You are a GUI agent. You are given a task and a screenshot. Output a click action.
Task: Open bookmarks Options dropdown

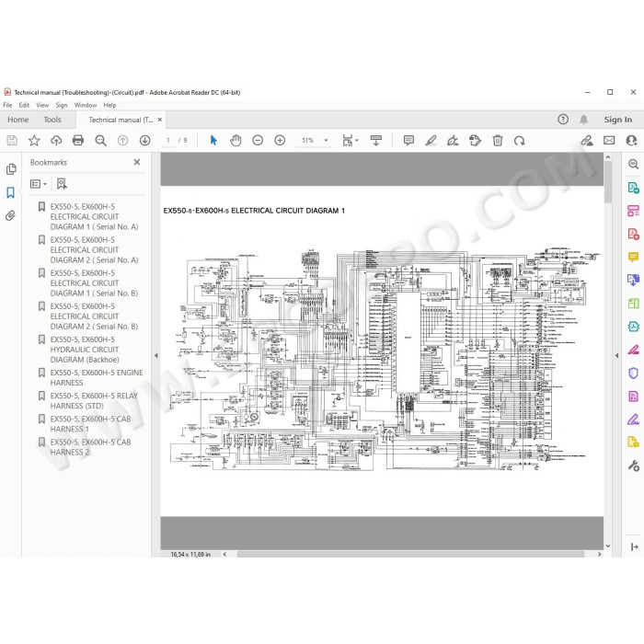(39, 184)
